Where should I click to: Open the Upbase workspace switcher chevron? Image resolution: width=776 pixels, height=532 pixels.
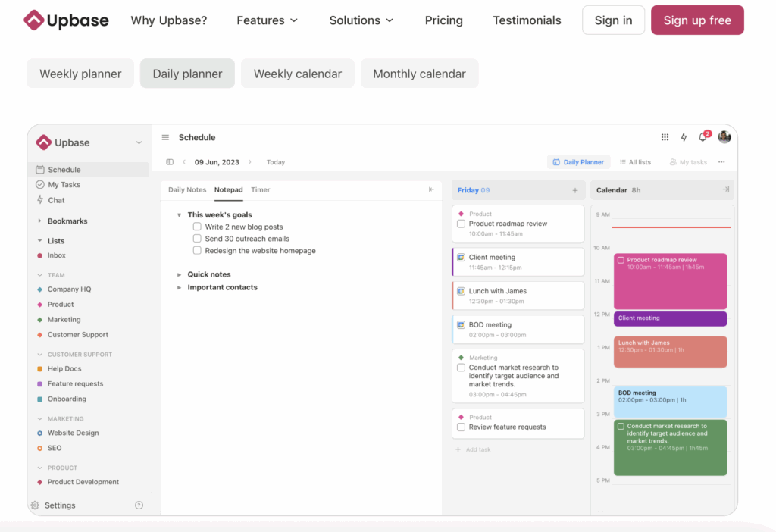coord(139,142)
